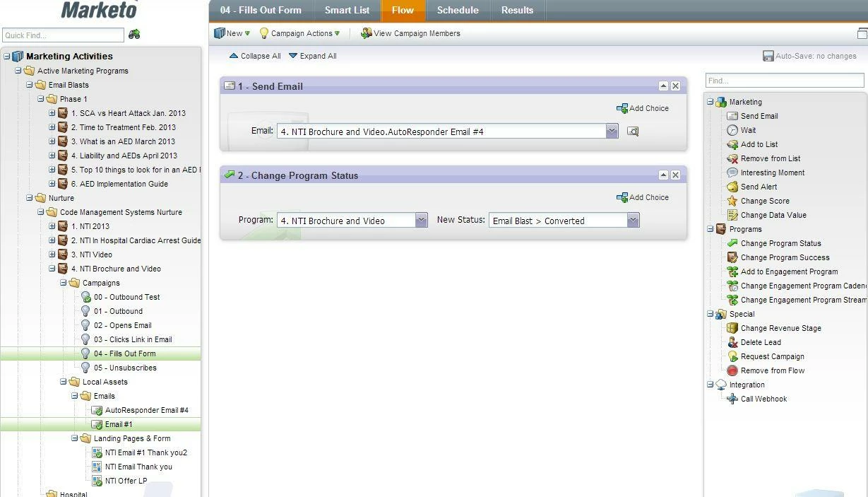Switch to the Smart List tab

pyautogui.click(x=347, y=10)
